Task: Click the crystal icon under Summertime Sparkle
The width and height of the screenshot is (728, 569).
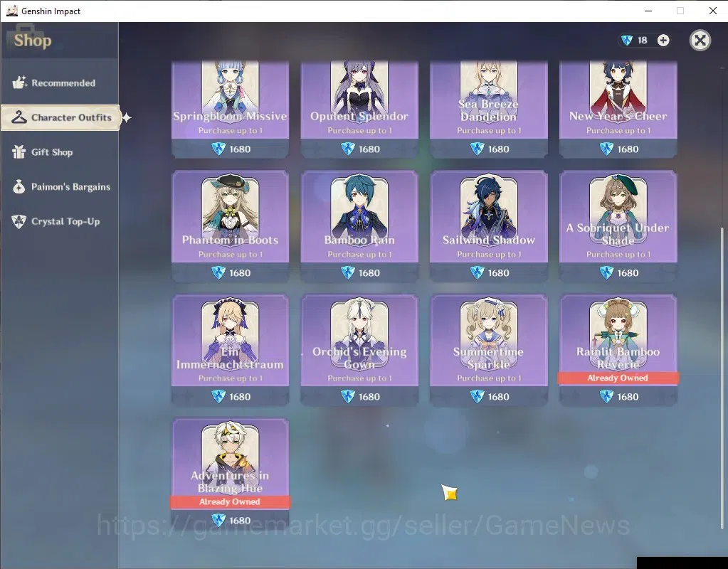Action: (478, 396)
